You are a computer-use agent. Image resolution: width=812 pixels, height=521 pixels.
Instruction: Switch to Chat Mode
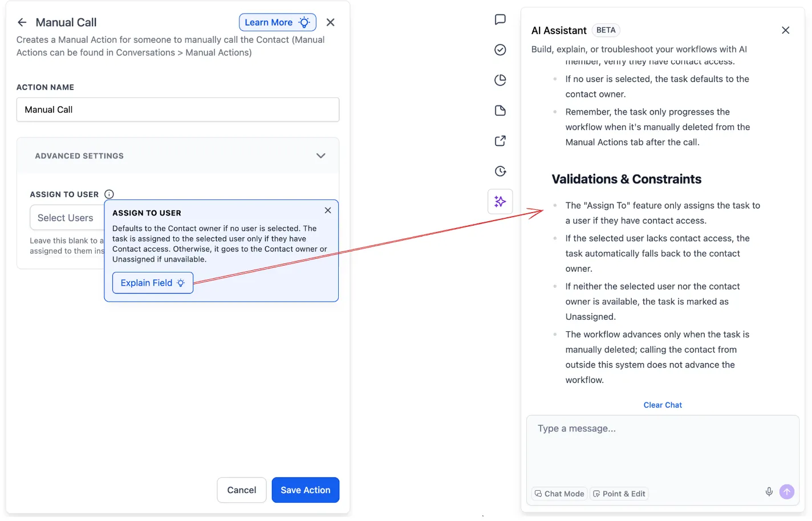click(559, 494)
